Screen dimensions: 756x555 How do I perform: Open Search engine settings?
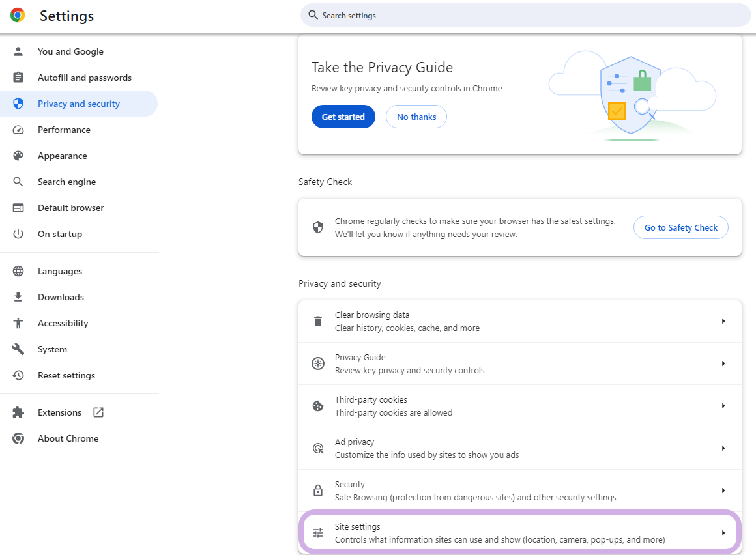click(79, 182)
